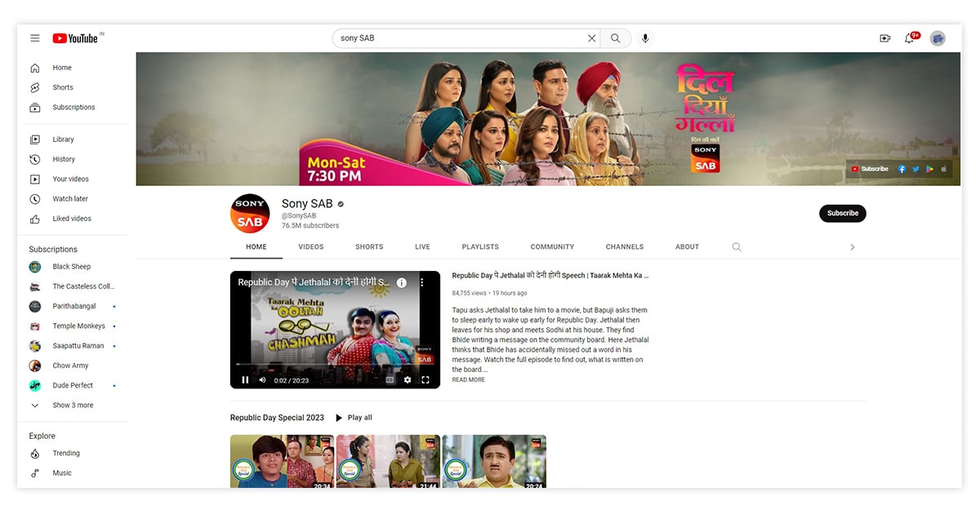Expand Show 3 more subscriptions
The image size is (980, 514).
point(73,405)
